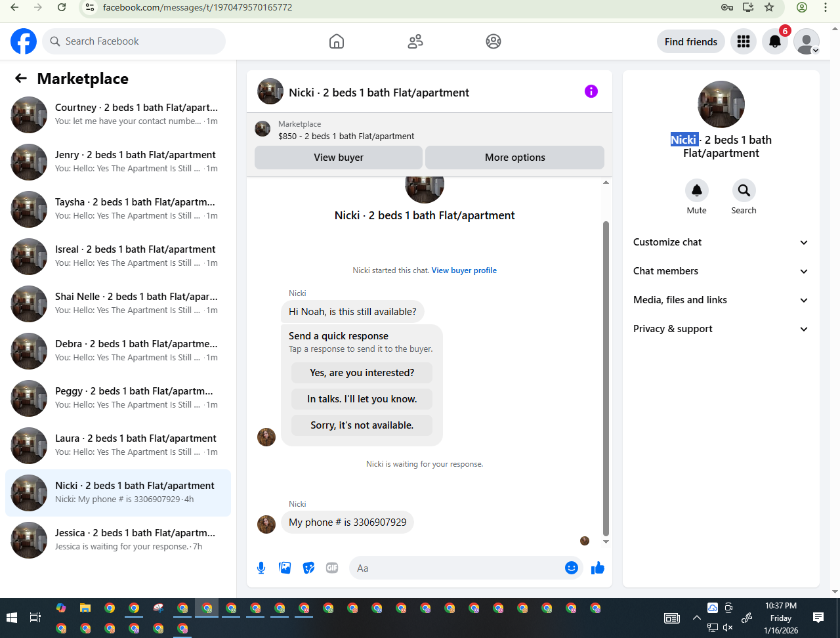This screenshot has height=638, width=840.
Task: Click the Find friends button
Action: (691, 41)
